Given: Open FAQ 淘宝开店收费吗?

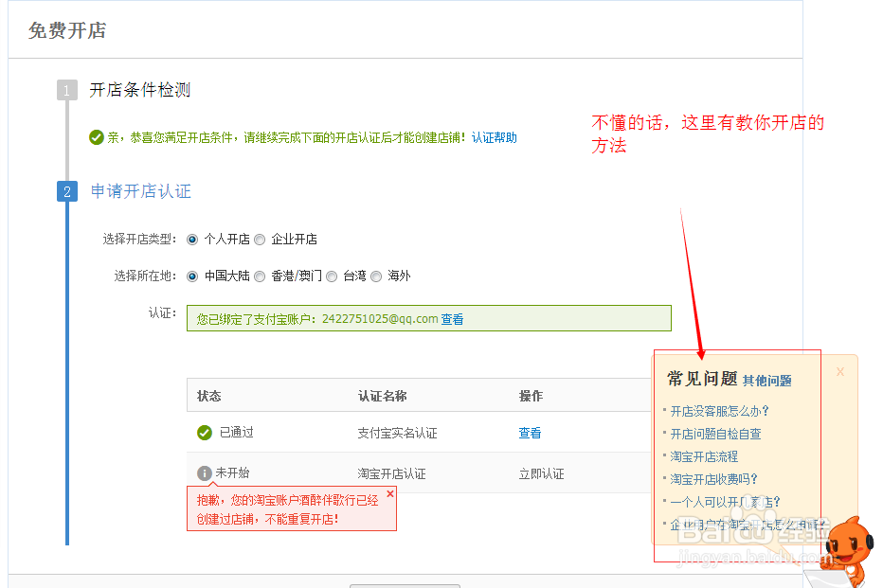Looking at the screenshot, I should [714, 479].
